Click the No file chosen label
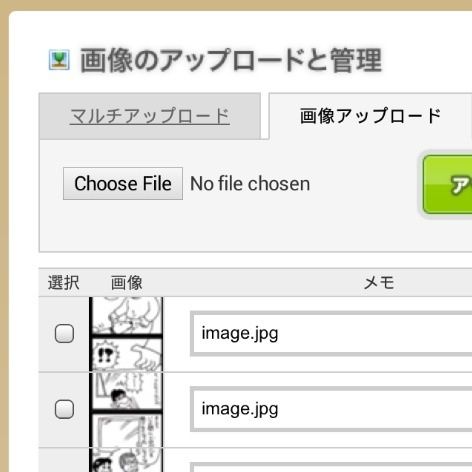The height and width of the screenshot is (472, 472). [x=250, y=184]
